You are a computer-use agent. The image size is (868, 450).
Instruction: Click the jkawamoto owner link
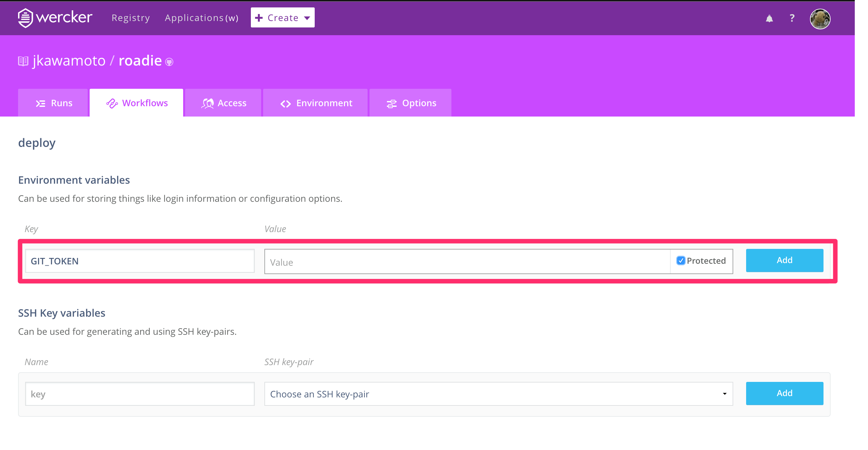[69, 61]
